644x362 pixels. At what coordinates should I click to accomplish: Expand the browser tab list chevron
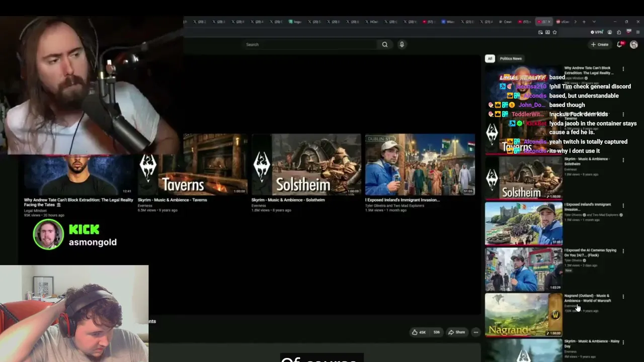[594, 22]
